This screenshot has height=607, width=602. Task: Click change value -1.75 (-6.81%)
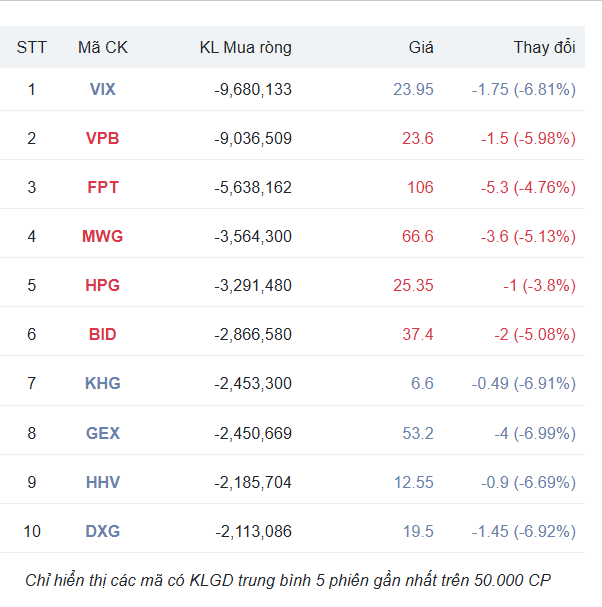[x=523, y=90]
